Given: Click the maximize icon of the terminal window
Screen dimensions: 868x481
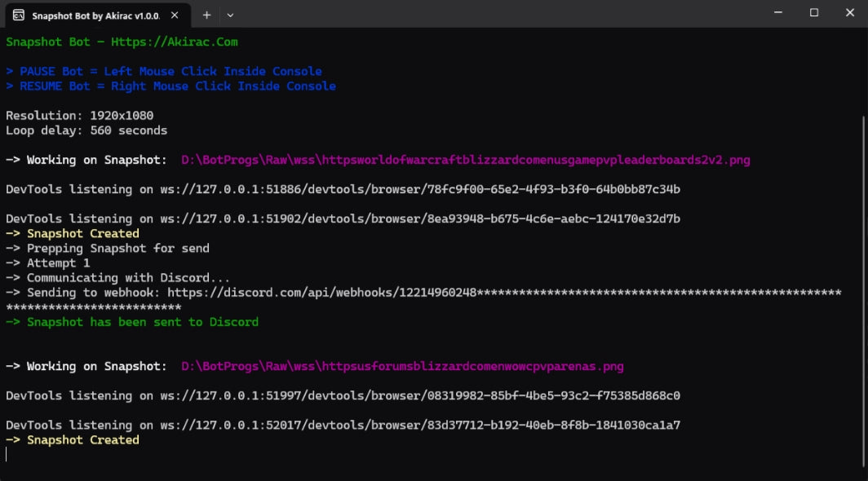Looking at the screenshot, I should 813,12.
